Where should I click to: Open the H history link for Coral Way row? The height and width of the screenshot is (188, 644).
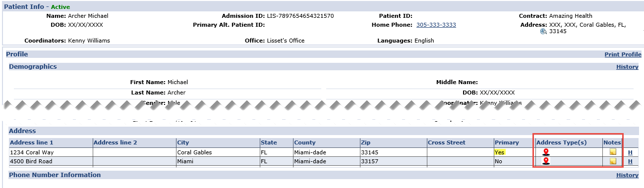(630, 153)
